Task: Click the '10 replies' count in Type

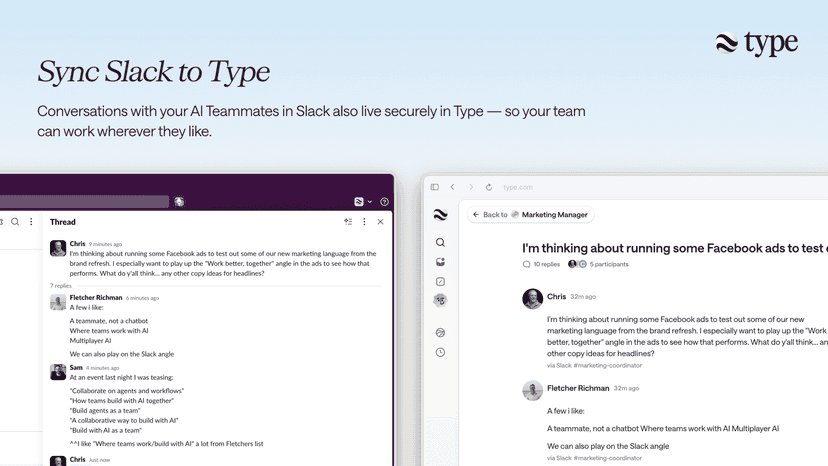Action: (541, 264)
